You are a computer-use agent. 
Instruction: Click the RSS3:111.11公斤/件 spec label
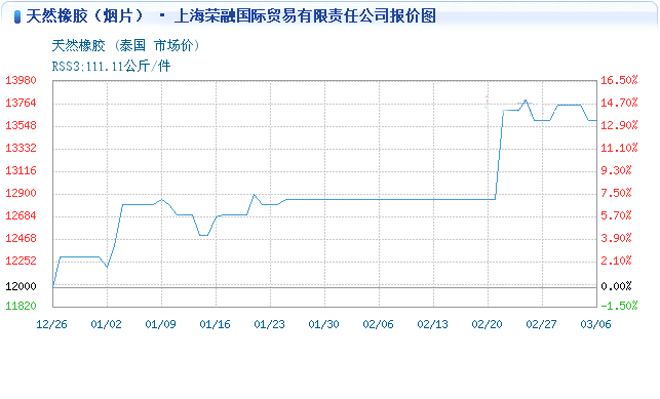click(111, 66)
